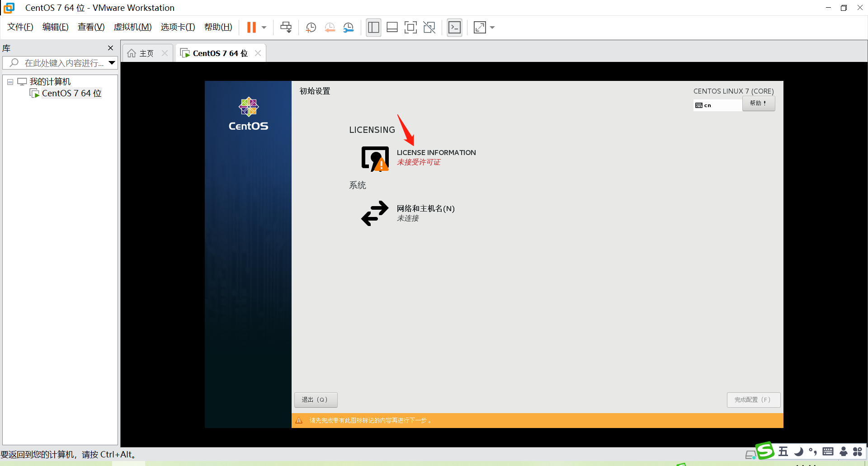This screenshot has height=466, width=868.
Task: Toggle the half-moon width mode icon
Action: tap(798, 452)
